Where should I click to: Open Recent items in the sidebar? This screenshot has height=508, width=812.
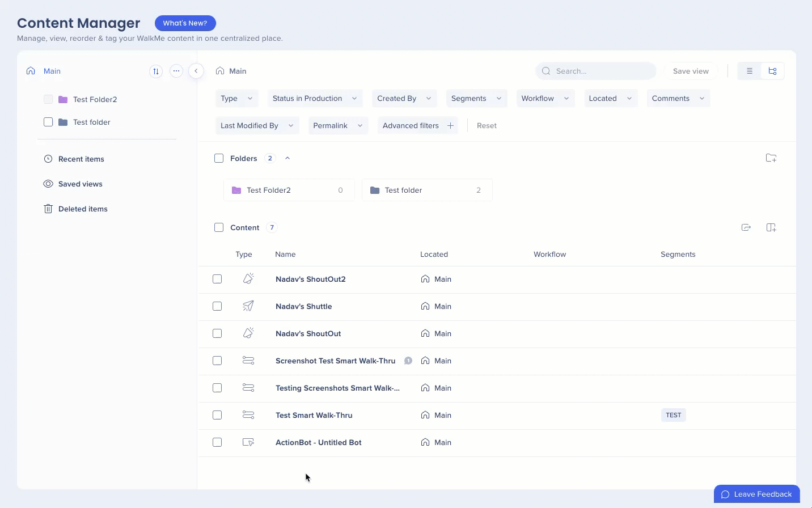point(81,159)
